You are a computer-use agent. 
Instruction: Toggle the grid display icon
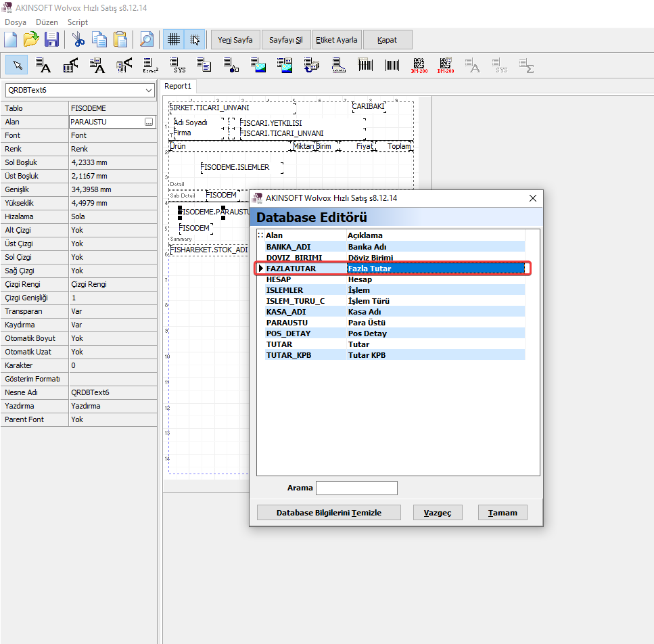coord(174,40)
